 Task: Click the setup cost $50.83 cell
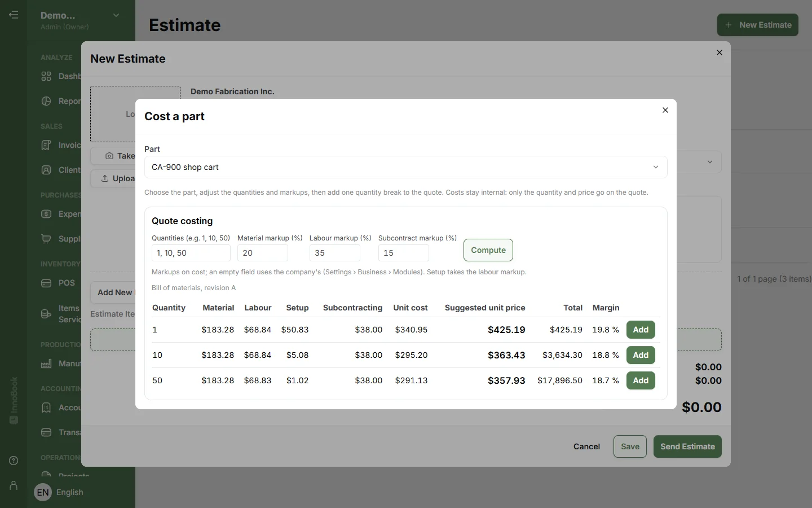click(x=295, y=330)
